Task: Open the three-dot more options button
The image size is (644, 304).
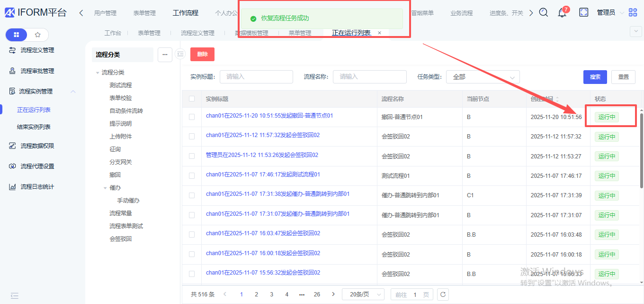Action: (x=165, y=55)
